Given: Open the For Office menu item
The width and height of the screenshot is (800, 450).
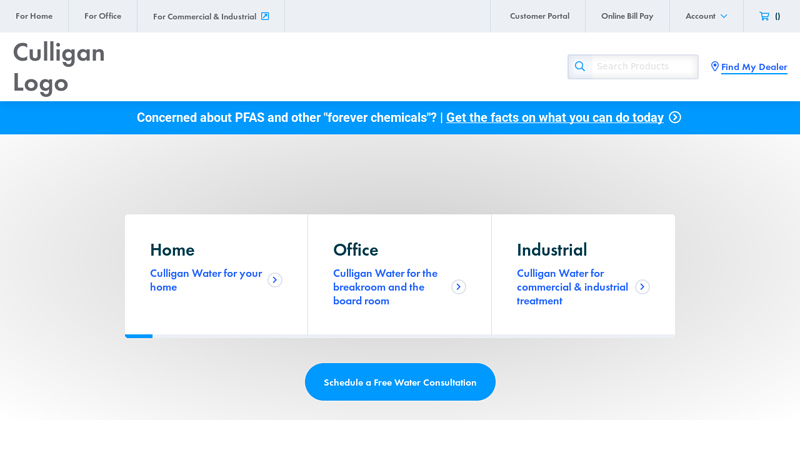Looking at the screenshot, I should click(103, 16).
